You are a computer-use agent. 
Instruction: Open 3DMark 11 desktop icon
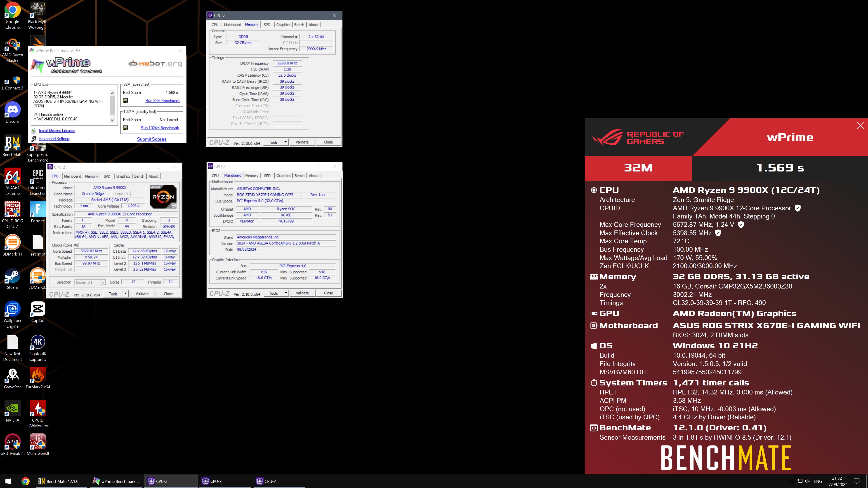click(x=12, y=245)
